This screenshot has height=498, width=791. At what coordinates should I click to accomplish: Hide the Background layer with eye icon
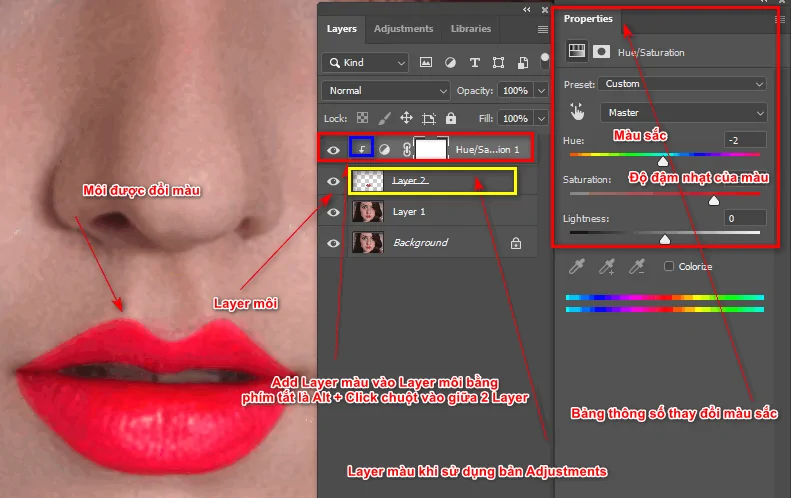[x=335, y=242]
